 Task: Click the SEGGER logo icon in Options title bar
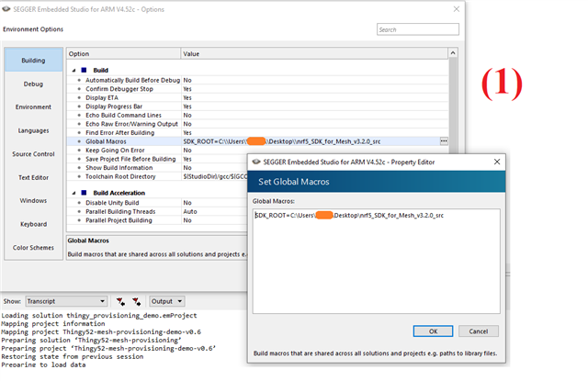[6, 9]
